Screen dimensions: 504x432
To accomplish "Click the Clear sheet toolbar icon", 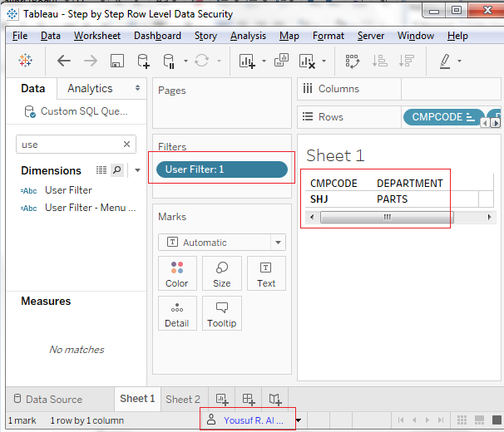I will [x=307, y=61].
